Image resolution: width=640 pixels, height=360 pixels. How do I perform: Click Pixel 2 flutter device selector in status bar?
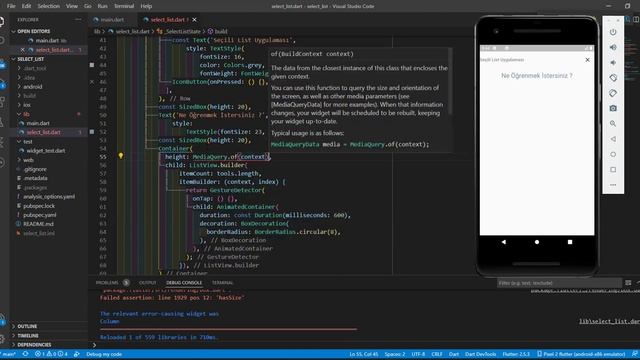(x=581, y=354)
